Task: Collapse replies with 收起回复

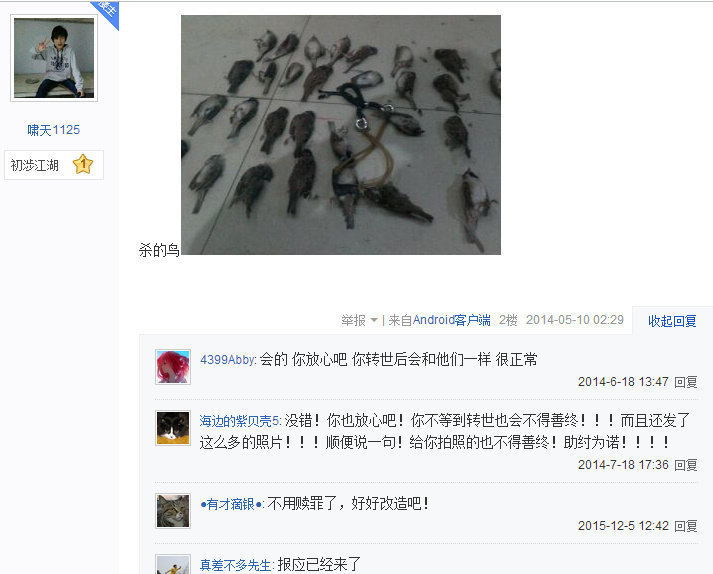Action: [672, 321]
